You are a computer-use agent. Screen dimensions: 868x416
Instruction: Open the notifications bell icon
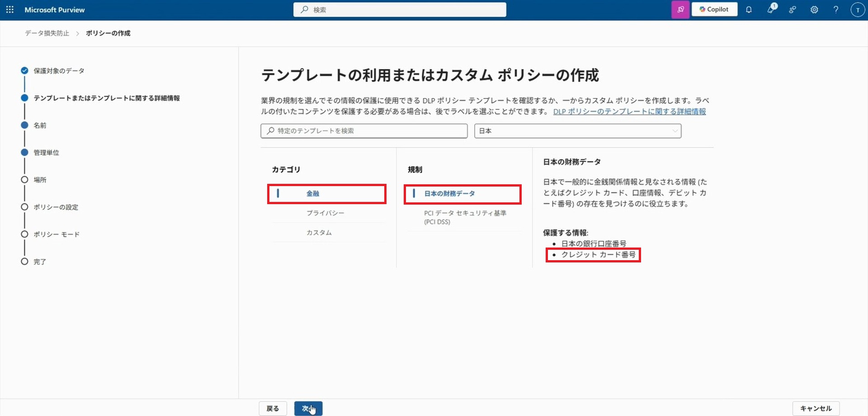coord(749,9)
